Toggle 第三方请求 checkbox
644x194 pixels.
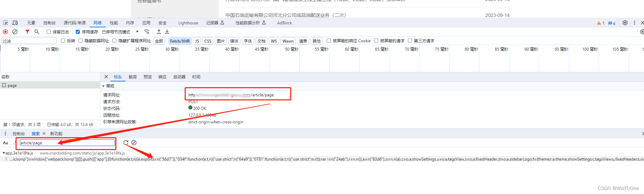point(410,41)
